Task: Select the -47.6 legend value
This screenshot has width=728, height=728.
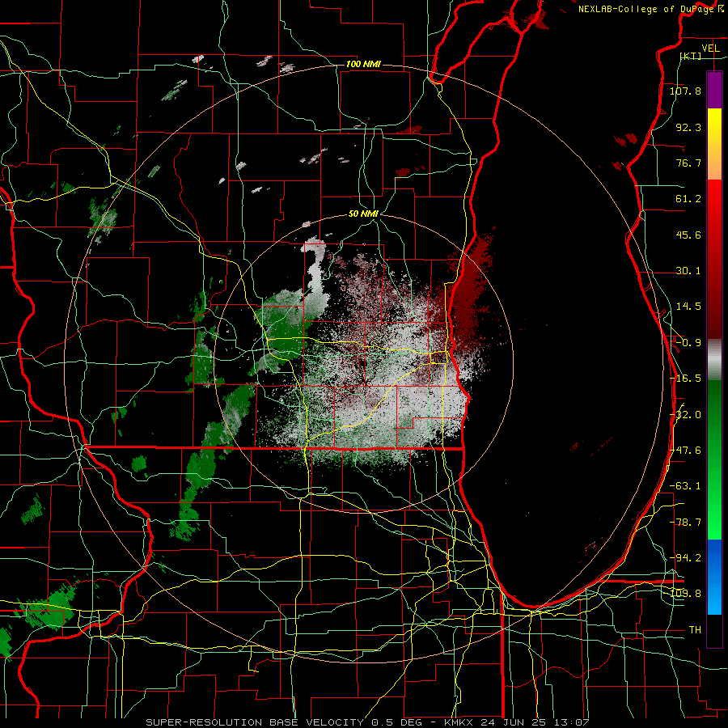Action: click(685, 450)
